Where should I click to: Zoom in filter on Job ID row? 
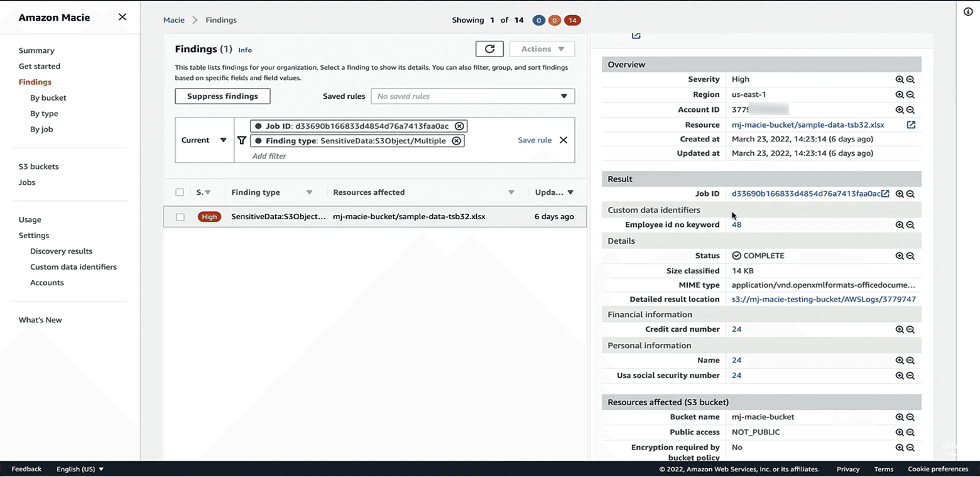coord(900,194)
